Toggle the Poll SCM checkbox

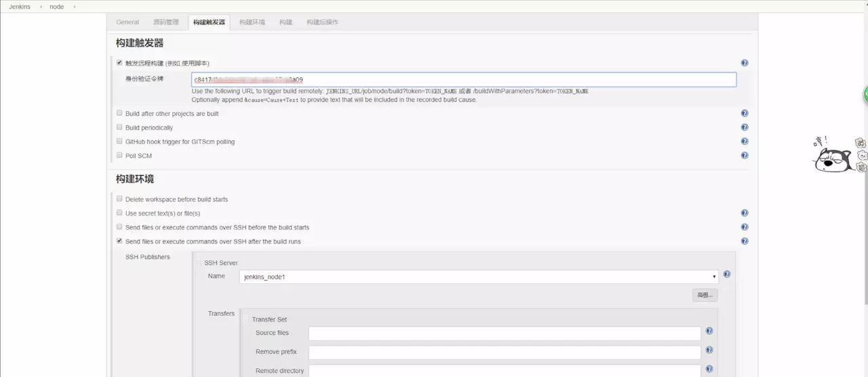(x=119, y=155)
